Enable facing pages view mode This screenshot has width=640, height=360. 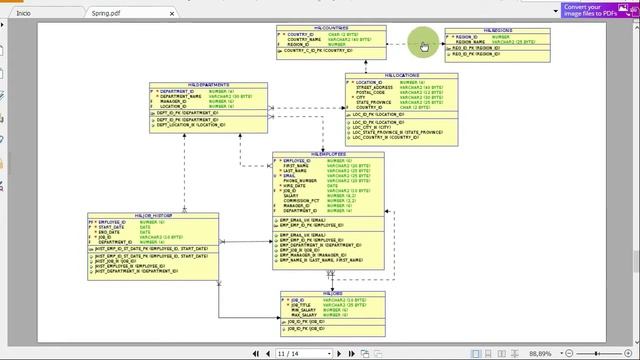(502, 353)
